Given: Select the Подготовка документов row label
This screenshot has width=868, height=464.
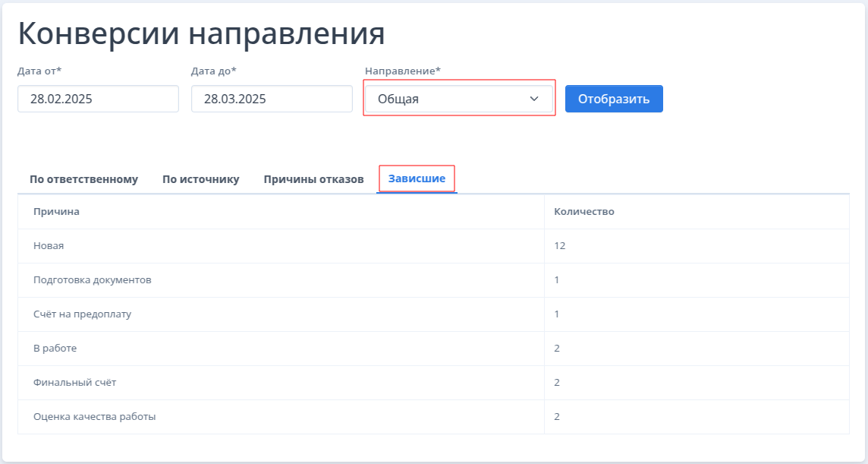Looking at the screenshot, I should click(x=93, y=280).
